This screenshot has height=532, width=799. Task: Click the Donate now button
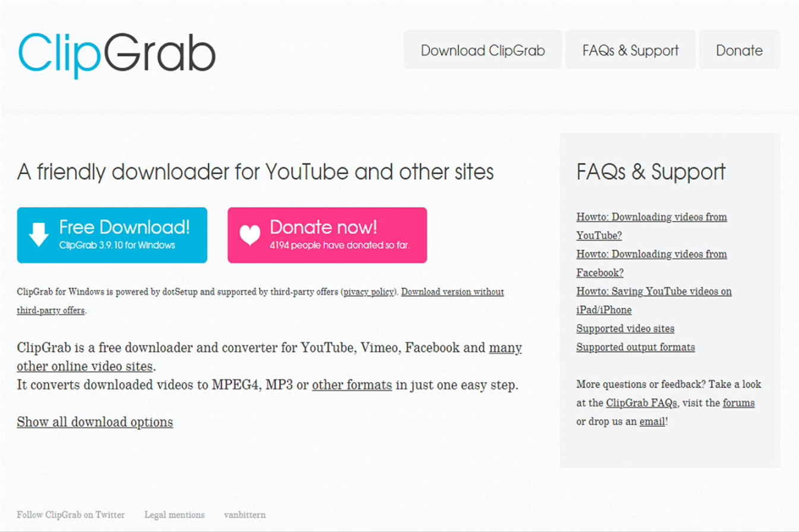327,233
